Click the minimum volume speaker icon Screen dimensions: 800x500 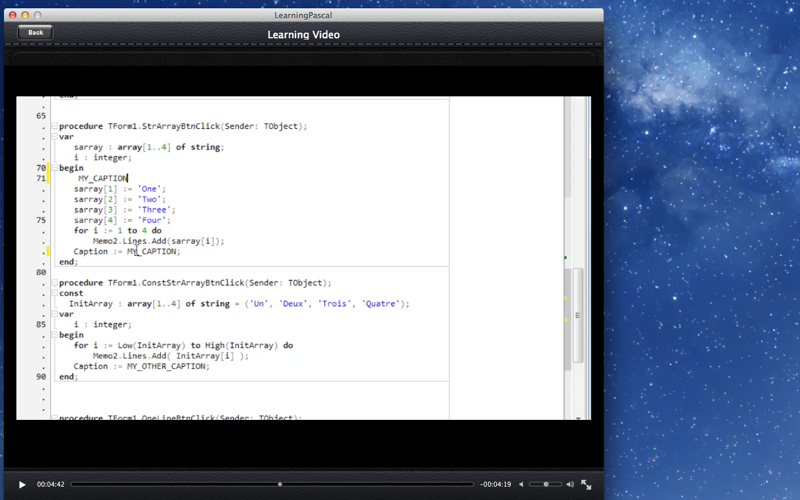point(521,484)
